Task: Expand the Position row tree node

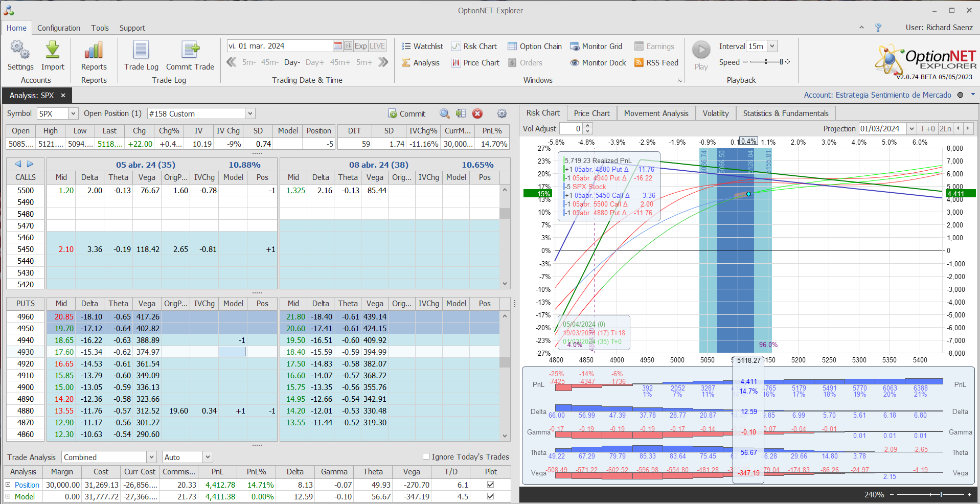Action: (x=8, y=485)
